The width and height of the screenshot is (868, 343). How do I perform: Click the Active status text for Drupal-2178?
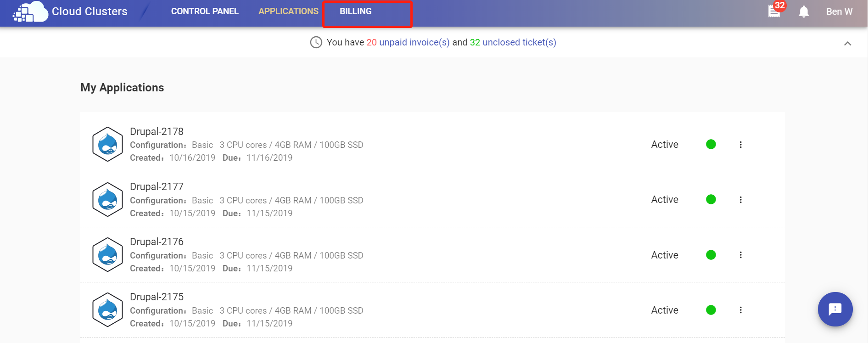(x=665, y=144)
